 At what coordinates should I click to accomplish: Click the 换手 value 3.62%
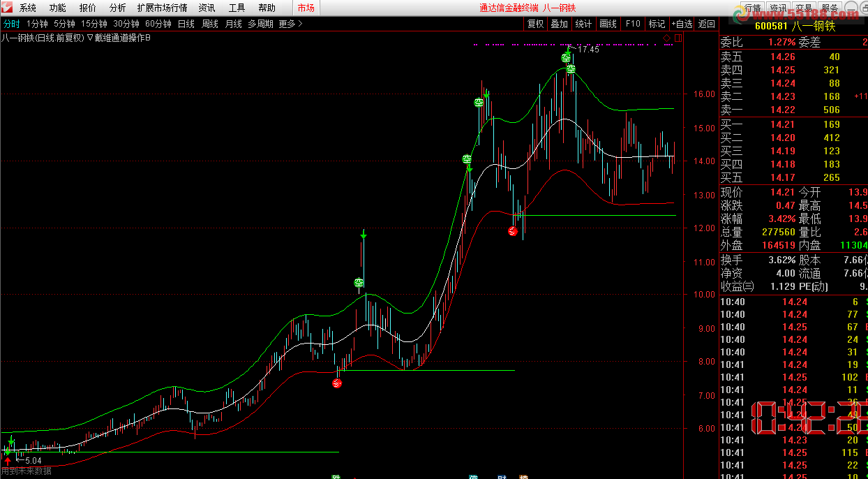coord(781,260)
